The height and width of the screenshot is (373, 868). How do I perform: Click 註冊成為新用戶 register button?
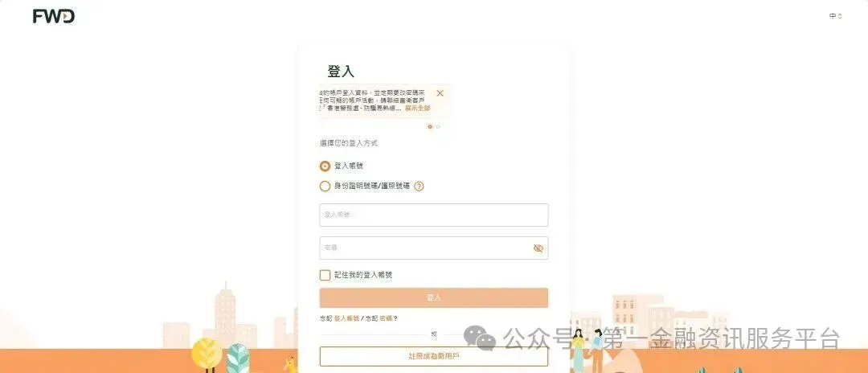point(433,356)
